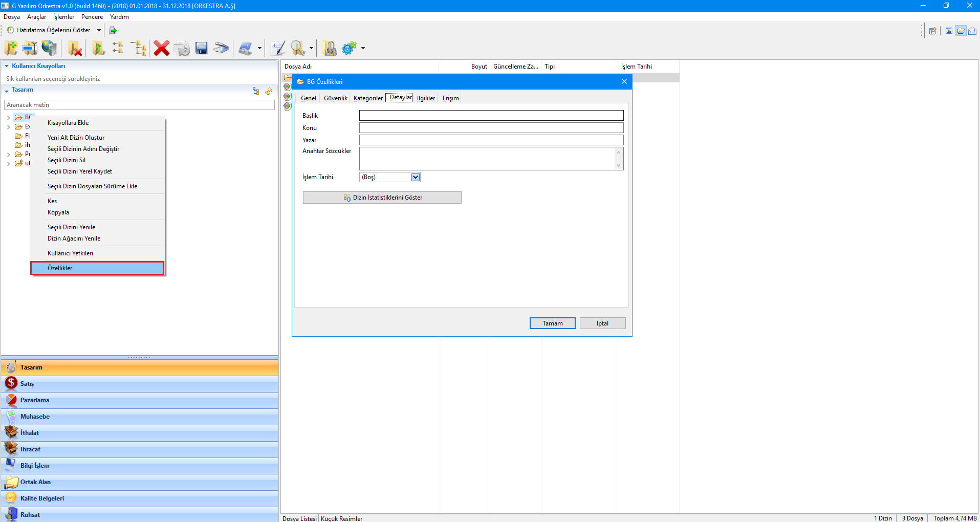Click the red X delete icon in toolbar
The width and height of the screenshot is (980, 522).
pyautogui.click(x=162, y=48)
